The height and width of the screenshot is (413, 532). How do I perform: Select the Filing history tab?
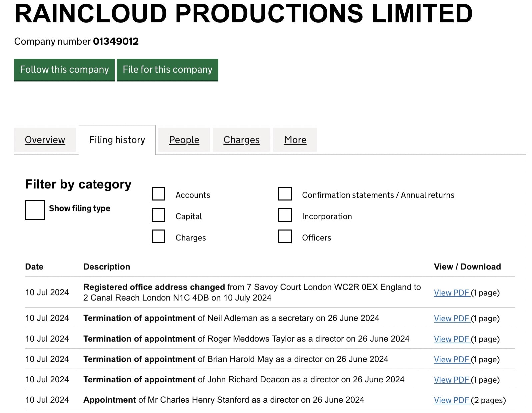pos(117,140)
